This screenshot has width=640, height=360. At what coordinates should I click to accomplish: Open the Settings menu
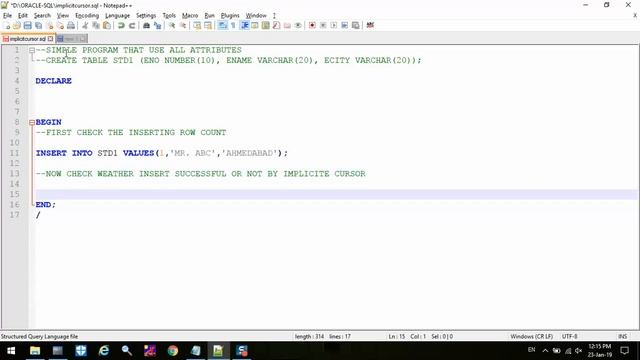pos(146,16)
